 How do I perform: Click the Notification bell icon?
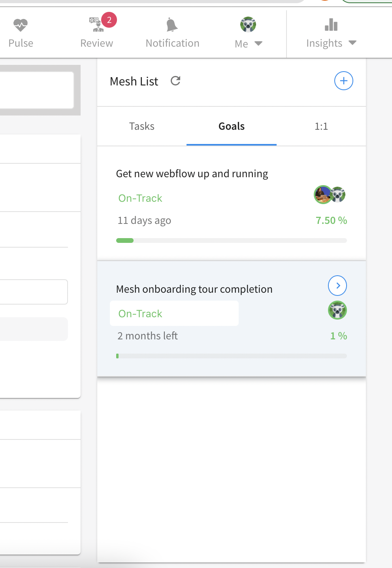coord(171,25)
